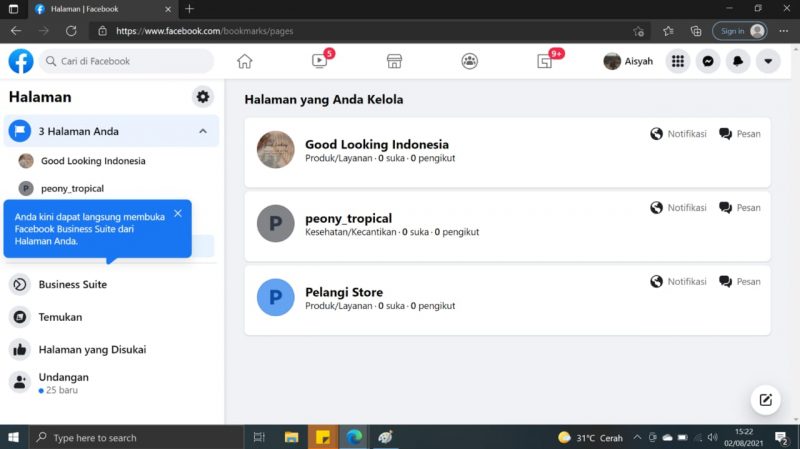This screenshot has height=449, width=800.
Task: Open Pesan for Good Looking Indonesia
Action: tap(740, 134)
